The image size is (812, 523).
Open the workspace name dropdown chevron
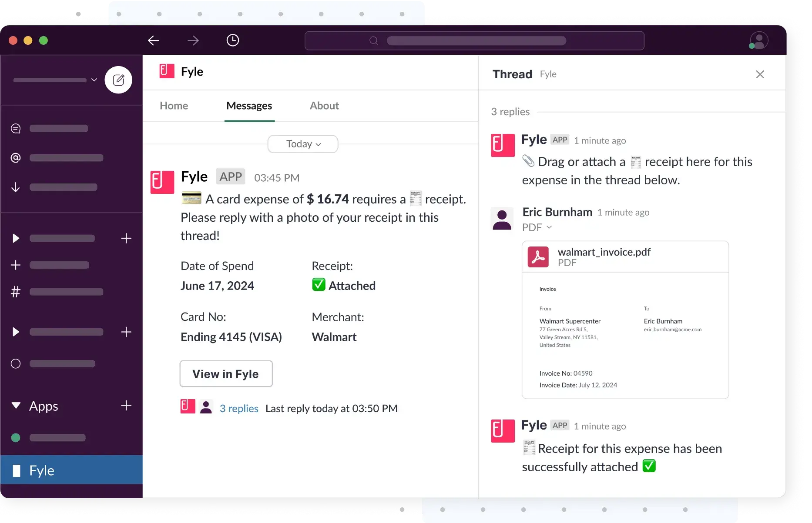coord(94,80)
